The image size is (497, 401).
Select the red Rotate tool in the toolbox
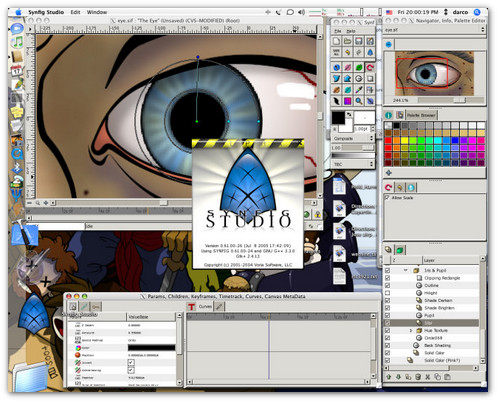[x=370, y=68]
